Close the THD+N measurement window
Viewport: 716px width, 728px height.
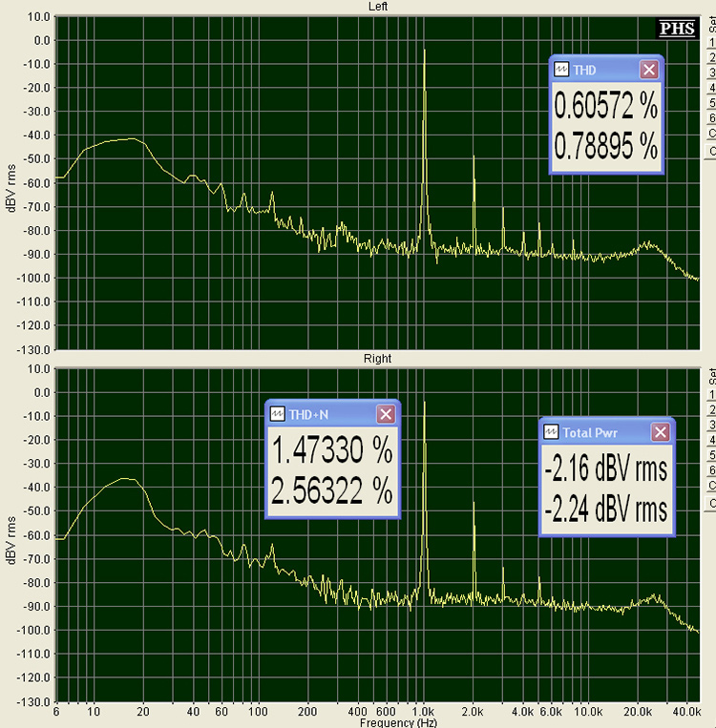click(x=385, y=414)
